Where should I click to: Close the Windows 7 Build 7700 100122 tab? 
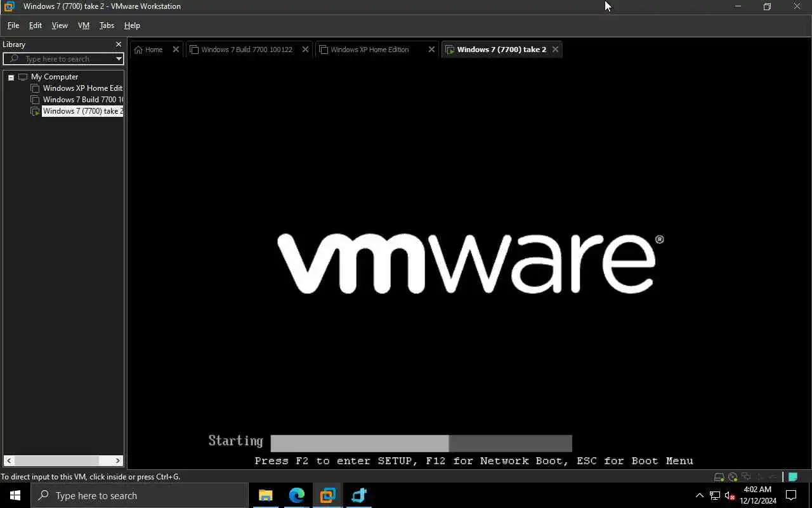coord(305,50)
